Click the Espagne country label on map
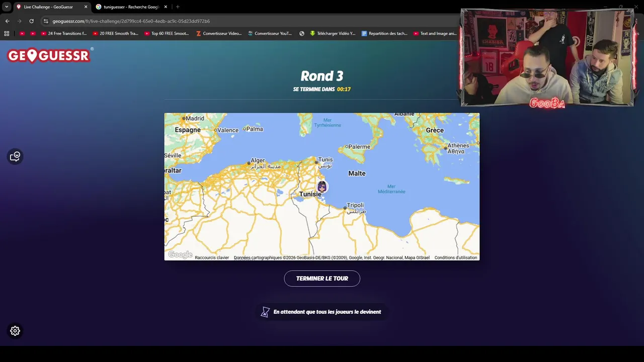Image resolution: width=644 pixels, height=362 pixels. [x=188, y=130]
